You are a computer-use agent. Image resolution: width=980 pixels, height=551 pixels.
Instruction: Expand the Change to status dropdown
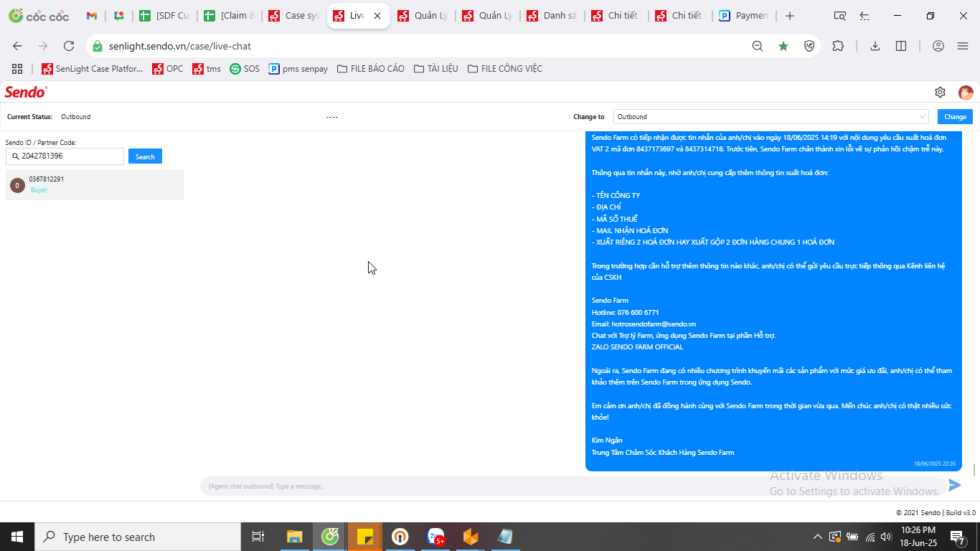[771, 116]
